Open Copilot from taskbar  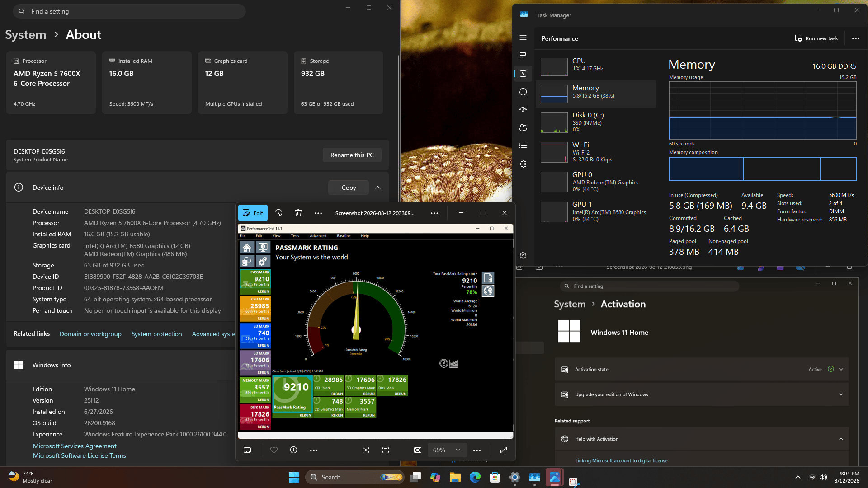coord(435,477)
